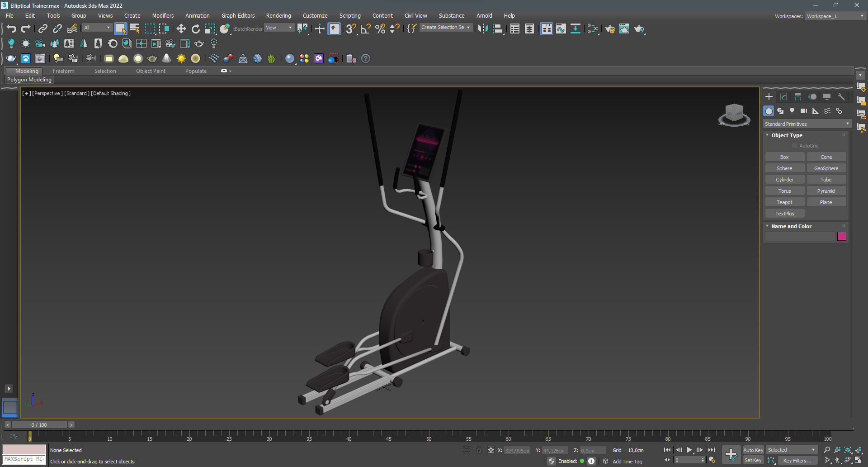Open the Create Selection Set dropdown
The width and height of the screenshot is (868, 467).
446,28
